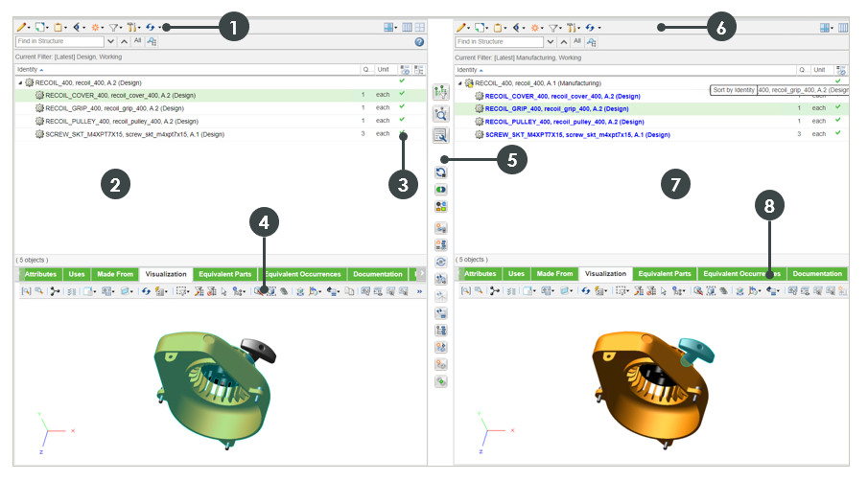Screen dimensions: 868x481
Task: Select SCREW_SKT_M4XPT7X15 row in left tree
Action: pos(221,134)
